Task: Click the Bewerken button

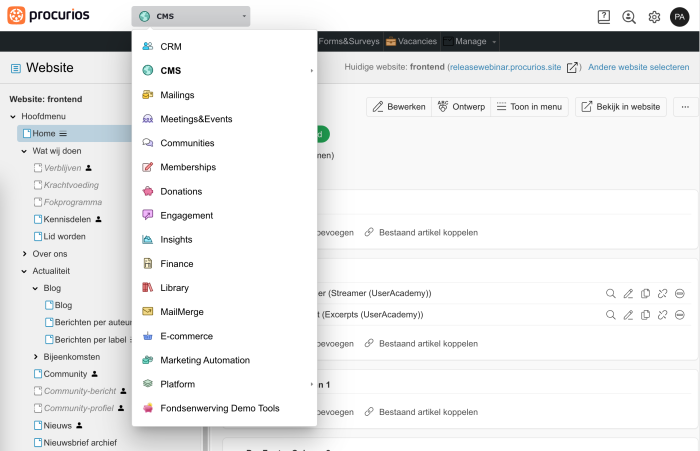Action: (399, 107)
